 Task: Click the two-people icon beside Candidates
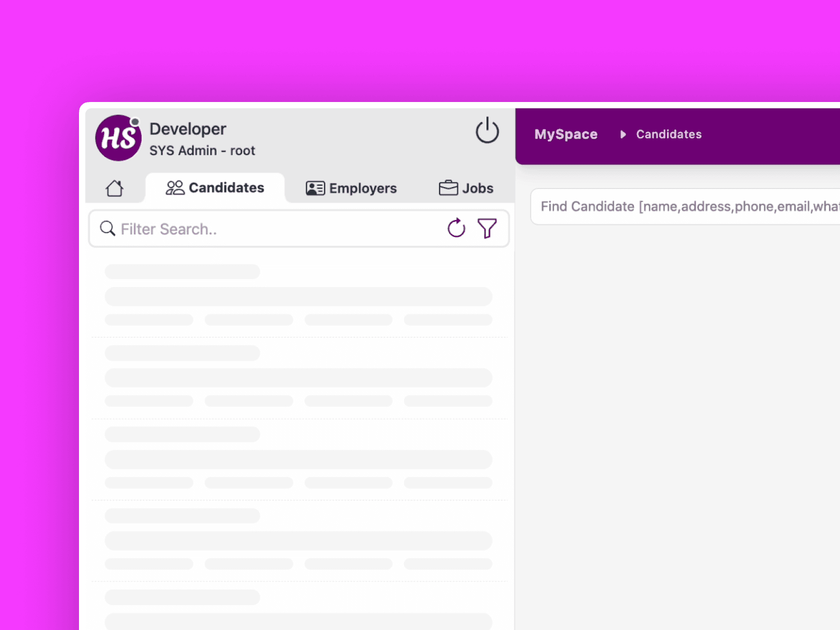click(x=175, y=188)
